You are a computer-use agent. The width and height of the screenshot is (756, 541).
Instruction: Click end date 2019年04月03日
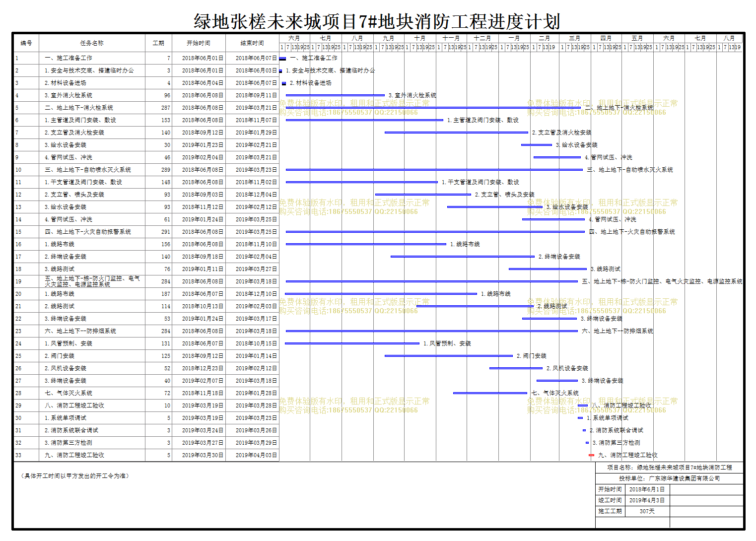click(256, 455)
